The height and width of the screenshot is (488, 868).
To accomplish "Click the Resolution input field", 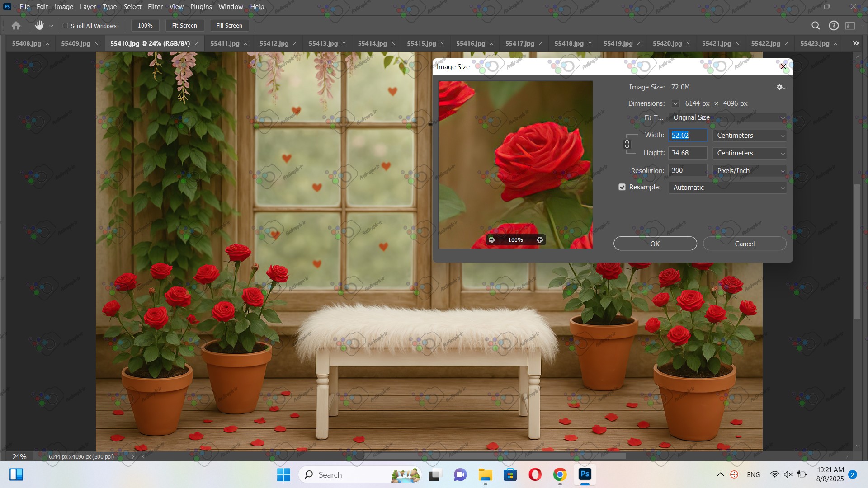I will (x=687, y=170).
